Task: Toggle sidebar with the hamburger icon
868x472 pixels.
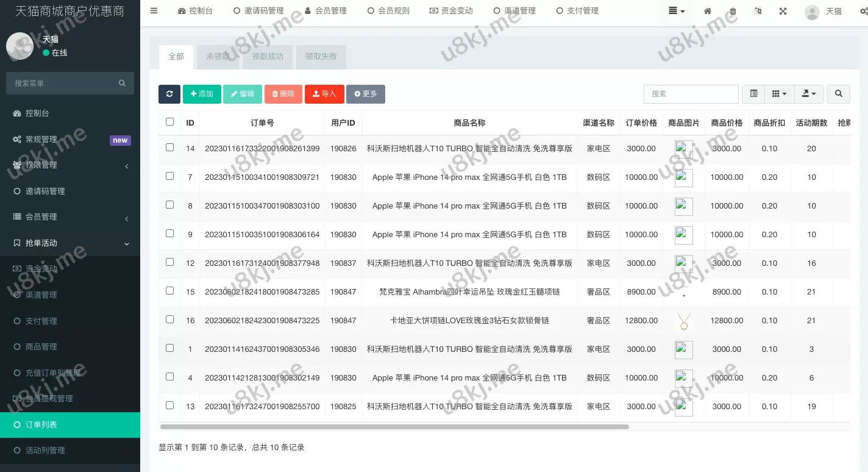Action: [x=154, y=11]
